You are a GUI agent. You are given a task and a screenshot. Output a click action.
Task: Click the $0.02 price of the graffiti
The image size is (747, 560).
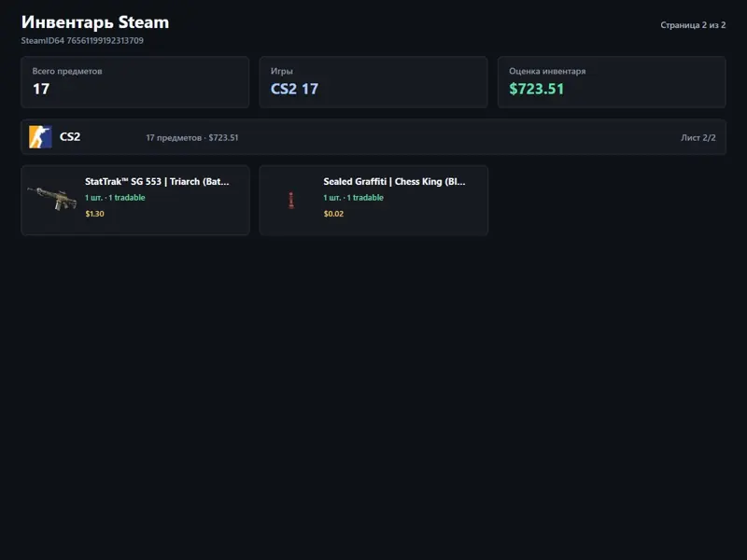[333, 214]
